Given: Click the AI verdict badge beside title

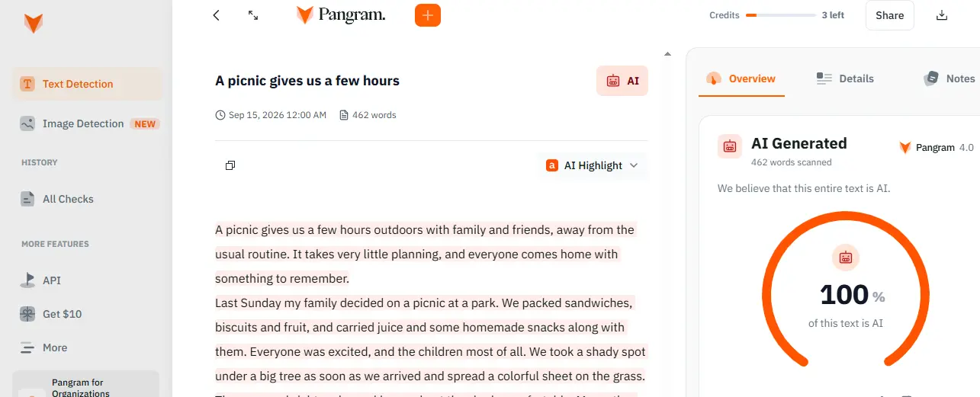Looking at the screenshot, I should pyautogui.click(x=622, y=81).
